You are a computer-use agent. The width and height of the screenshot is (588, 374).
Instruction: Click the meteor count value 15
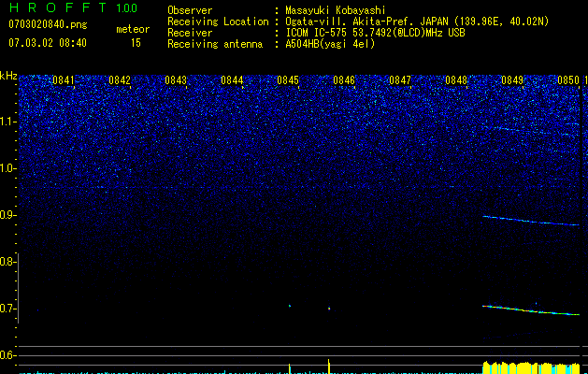click(x=136, y=43)
